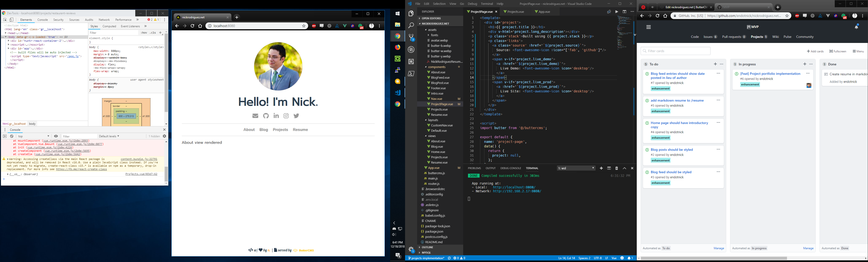Reload the localhost:8080 browser page
Screen dimensions: 868x262
192,26
